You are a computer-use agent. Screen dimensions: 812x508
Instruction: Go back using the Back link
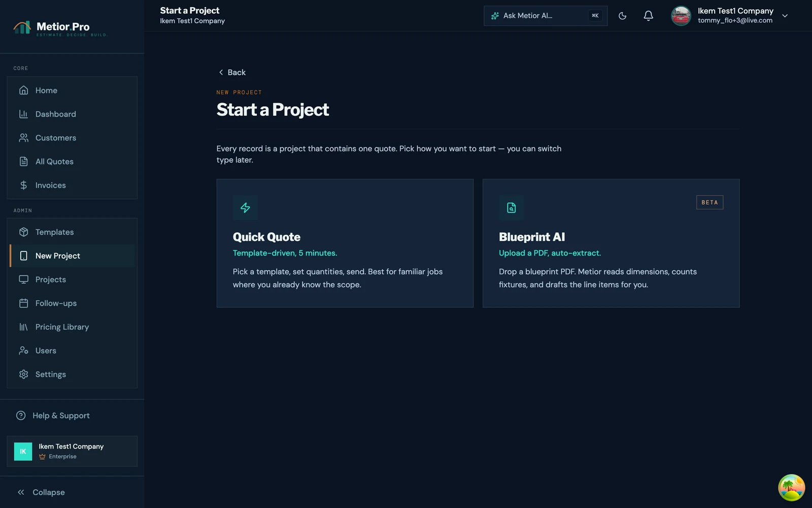click(x=232, y=73)
